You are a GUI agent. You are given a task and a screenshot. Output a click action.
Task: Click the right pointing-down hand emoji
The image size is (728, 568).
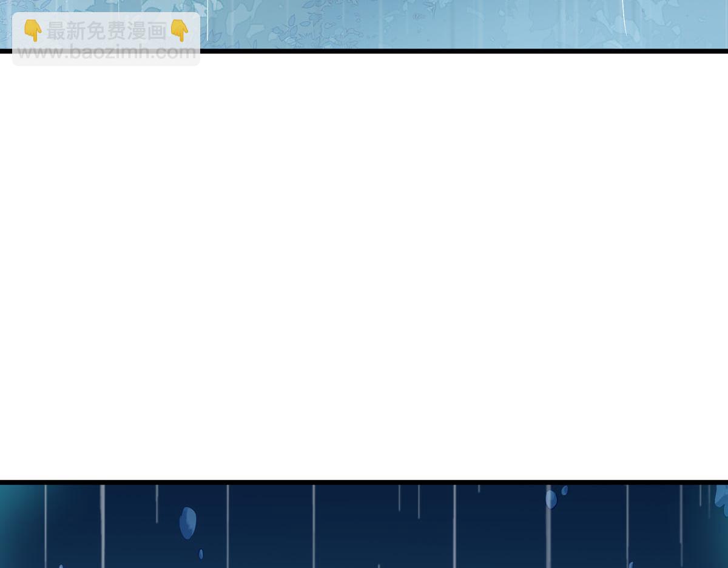click(179, 30)
